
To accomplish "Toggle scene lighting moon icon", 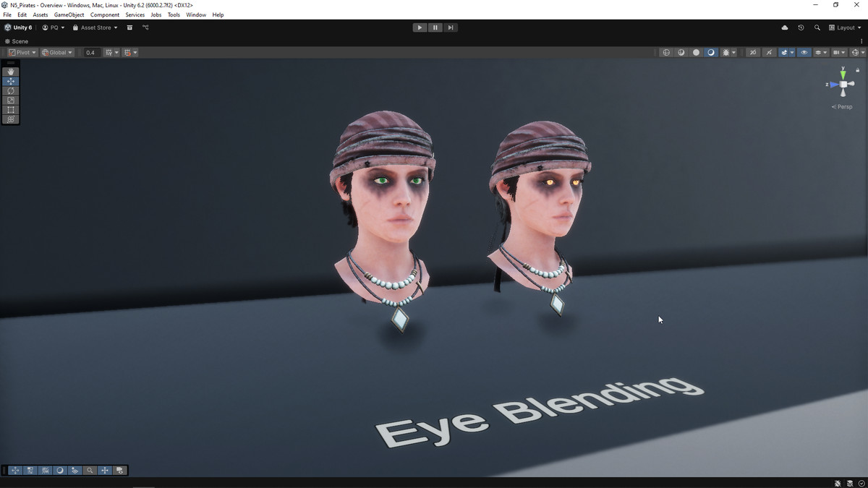I will click(x=711, y=52).
